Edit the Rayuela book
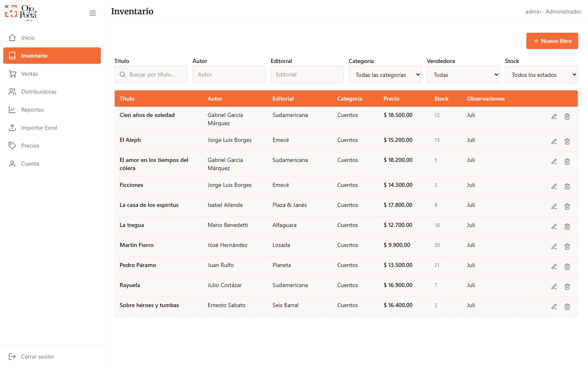This screenshot has height=368, width=588. click(x=554, y=287)
